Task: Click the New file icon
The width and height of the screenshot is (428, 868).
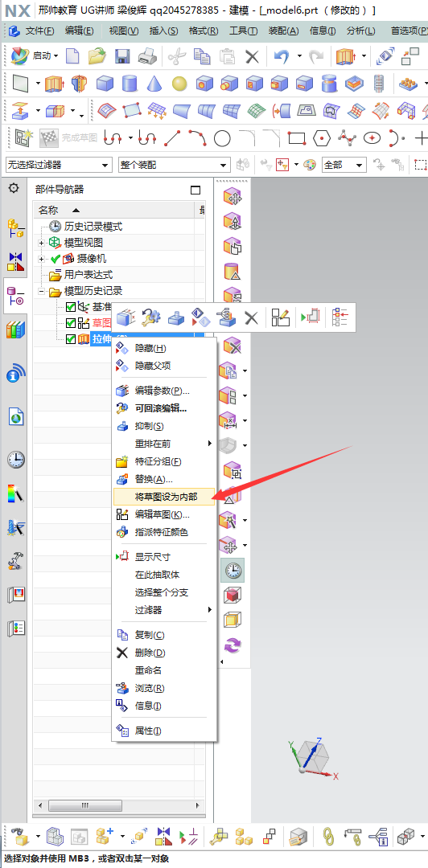Action: point(73,56)
